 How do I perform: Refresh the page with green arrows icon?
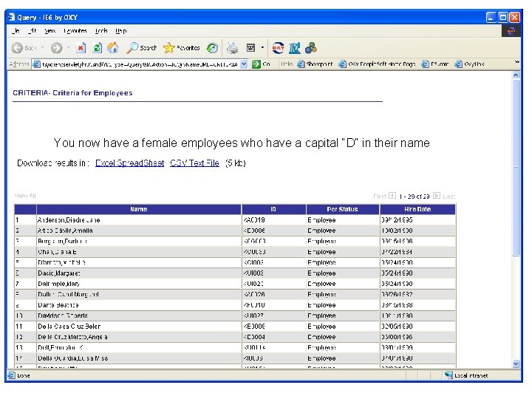click(x=98, y=48)
